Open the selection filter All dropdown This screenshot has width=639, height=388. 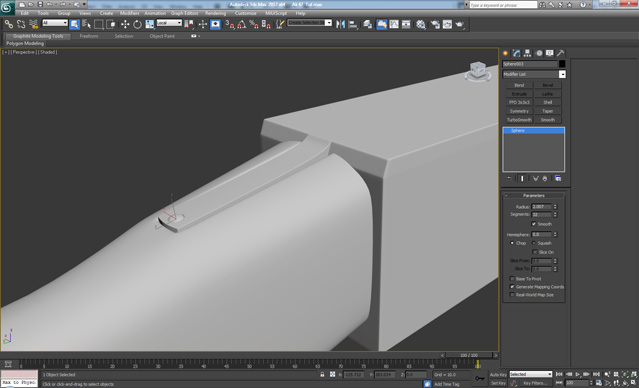(55, 23)
